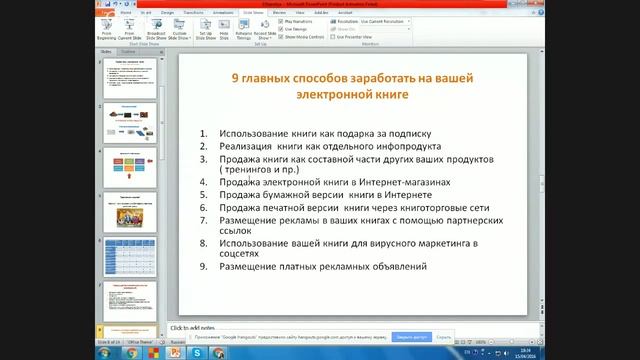The image size is (640, 360).
Task: Open the Review ribbon tab
Action: pyautogui.click(x=279, y=13)
